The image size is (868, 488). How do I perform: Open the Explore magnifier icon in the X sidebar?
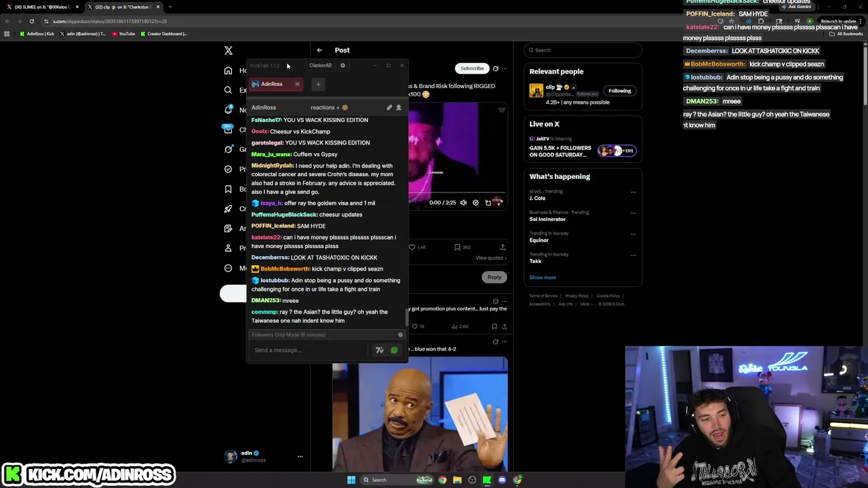(229, 90)
